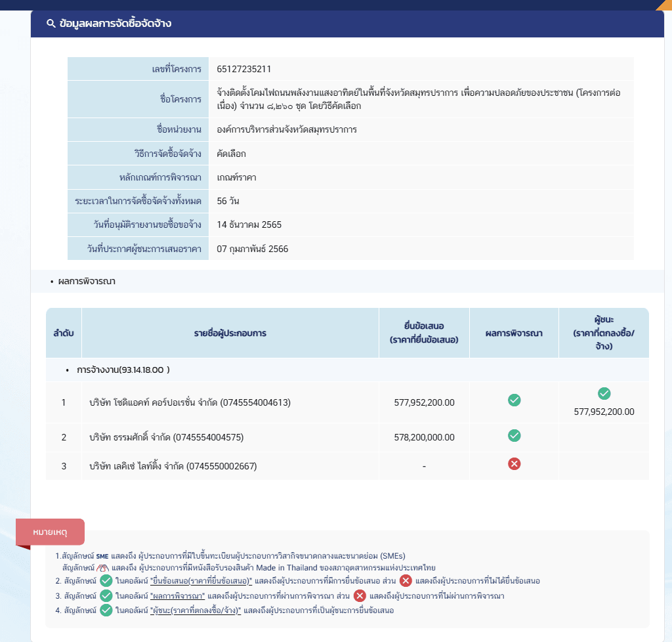Viewport: 672px width, 642px height.
Task: Click the project number 65127235211
Action: (x=243, y=69)
